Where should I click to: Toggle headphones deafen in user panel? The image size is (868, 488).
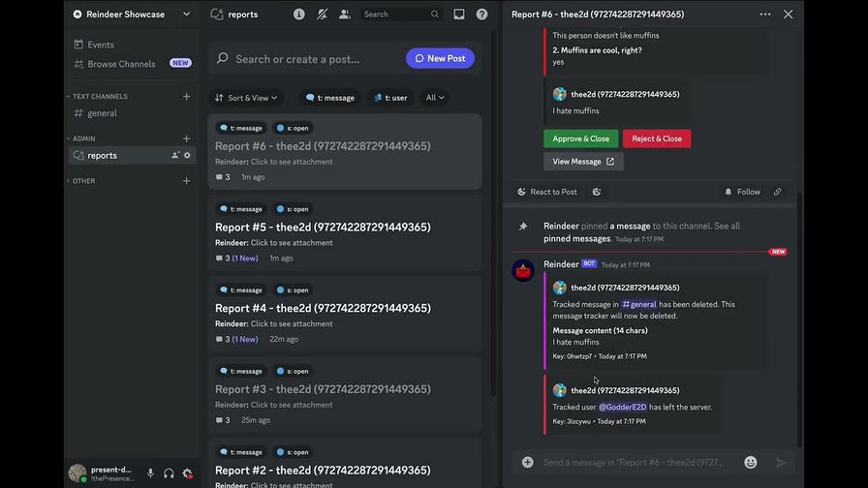[x=169, y=473]
